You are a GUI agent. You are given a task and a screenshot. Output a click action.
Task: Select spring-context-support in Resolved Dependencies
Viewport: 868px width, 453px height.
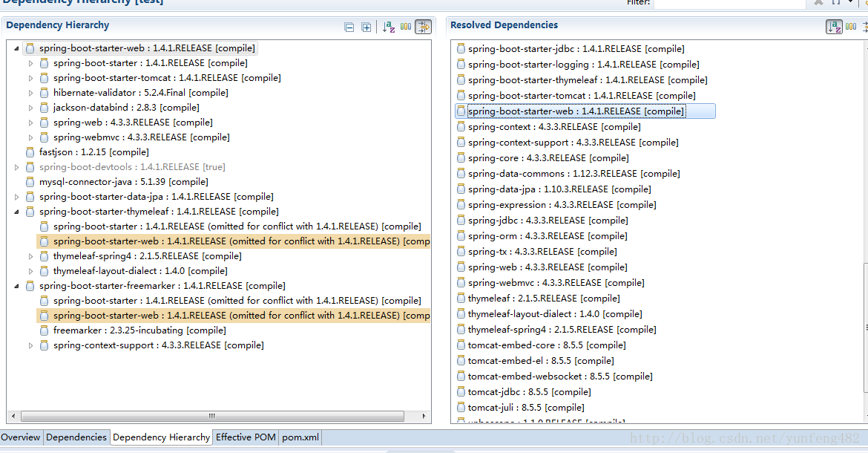[573, 143]
